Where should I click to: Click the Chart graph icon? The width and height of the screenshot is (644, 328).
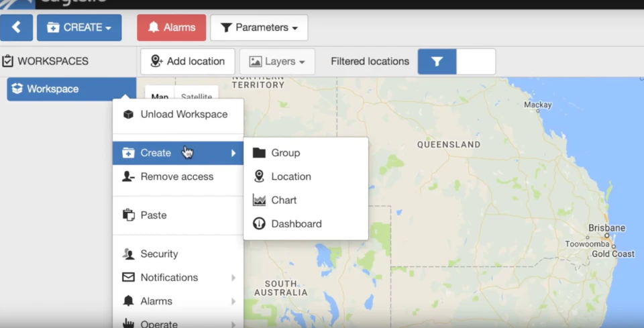(x=259, y=201)
